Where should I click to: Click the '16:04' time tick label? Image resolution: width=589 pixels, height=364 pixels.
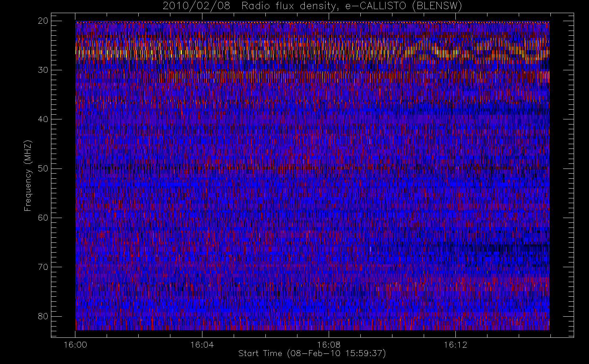point(202,345)
